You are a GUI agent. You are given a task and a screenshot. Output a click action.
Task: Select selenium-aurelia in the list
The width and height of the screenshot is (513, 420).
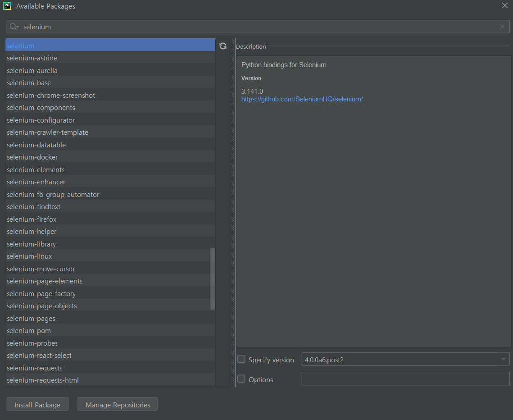click(110, 70)
